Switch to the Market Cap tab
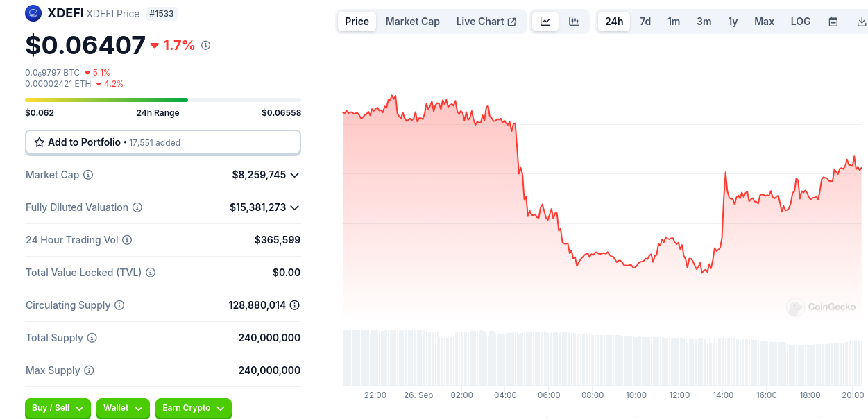The image size is (868, 419). pyautogui.click(x=412, y=22)
